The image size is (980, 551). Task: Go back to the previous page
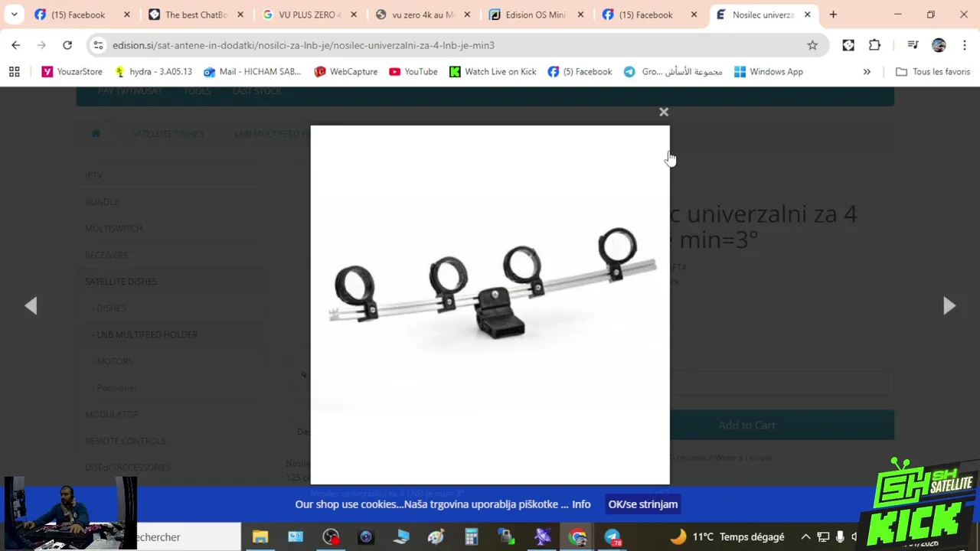tap(16, 45)
